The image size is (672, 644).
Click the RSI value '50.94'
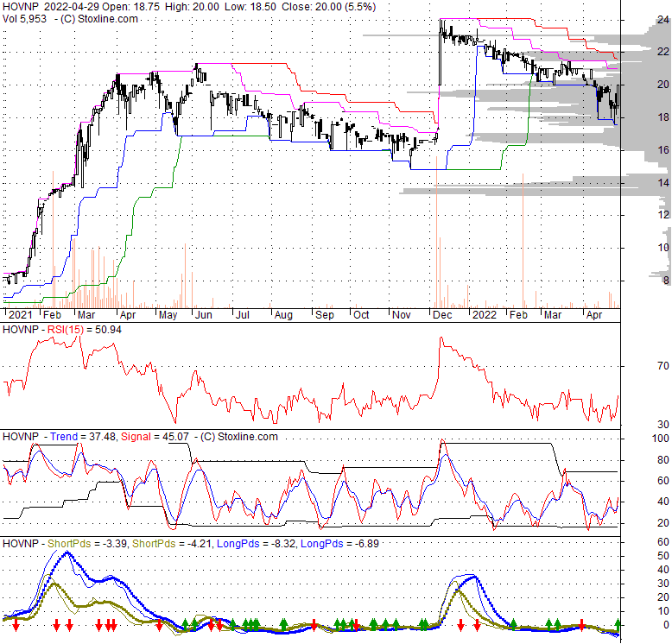(x=108, y=330)
